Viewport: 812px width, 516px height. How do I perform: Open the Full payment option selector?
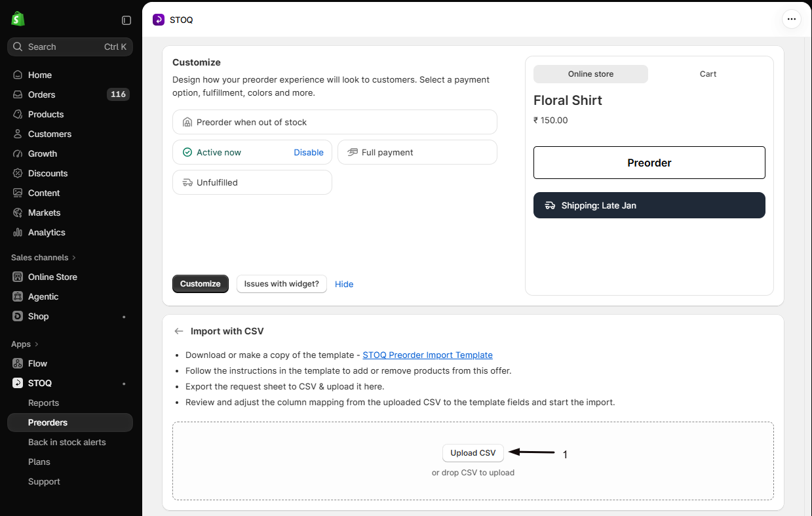tap(417, 152)
